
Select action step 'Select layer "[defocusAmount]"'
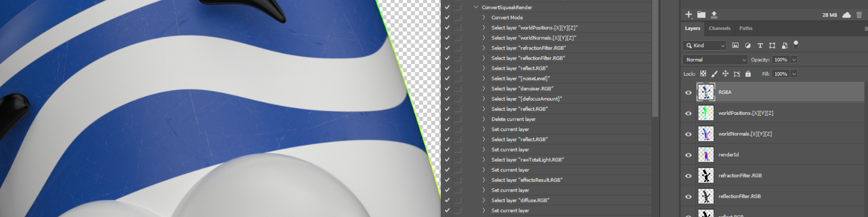pyautogui.click(x=527, y=99)
